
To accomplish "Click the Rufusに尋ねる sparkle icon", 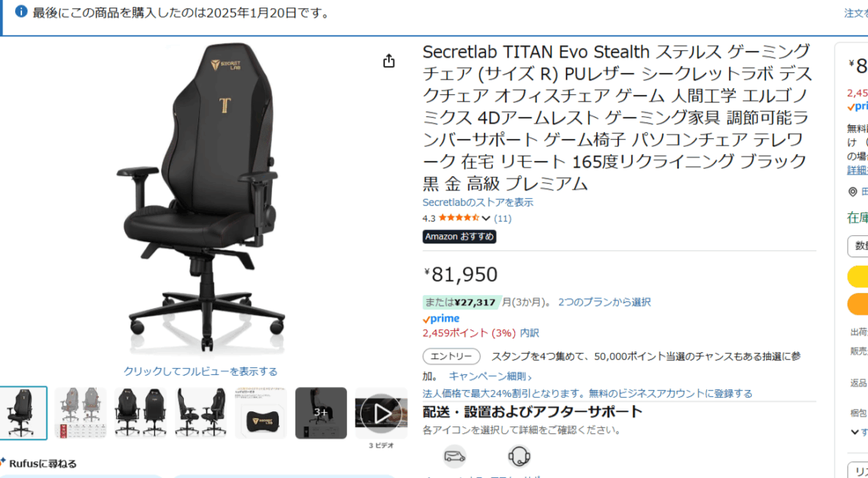I will point(3,463).
